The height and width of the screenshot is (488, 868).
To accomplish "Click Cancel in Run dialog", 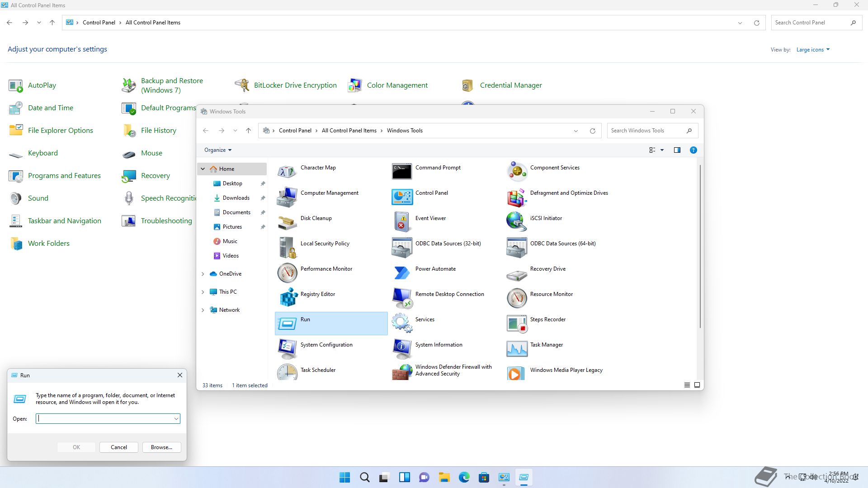I will [x=119, y=447].
